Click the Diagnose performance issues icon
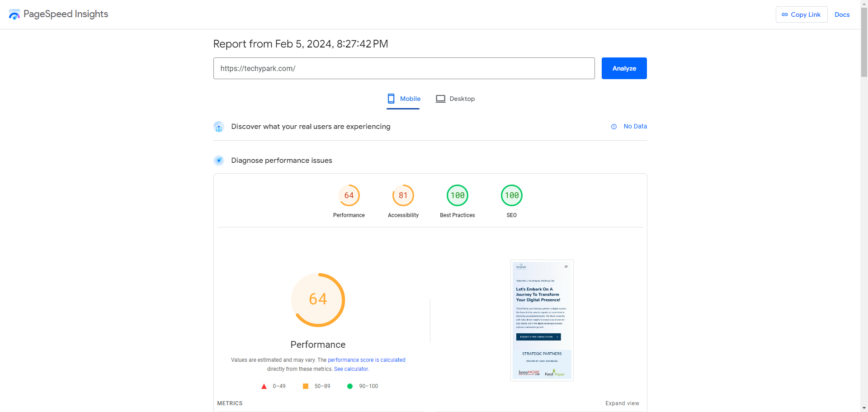The image size is (868, 412). (x=219, y=161)
